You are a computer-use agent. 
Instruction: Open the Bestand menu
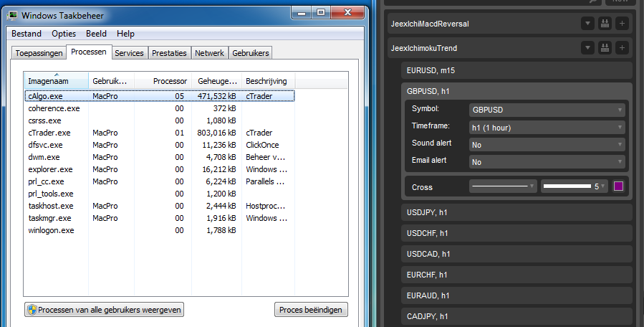27,34
